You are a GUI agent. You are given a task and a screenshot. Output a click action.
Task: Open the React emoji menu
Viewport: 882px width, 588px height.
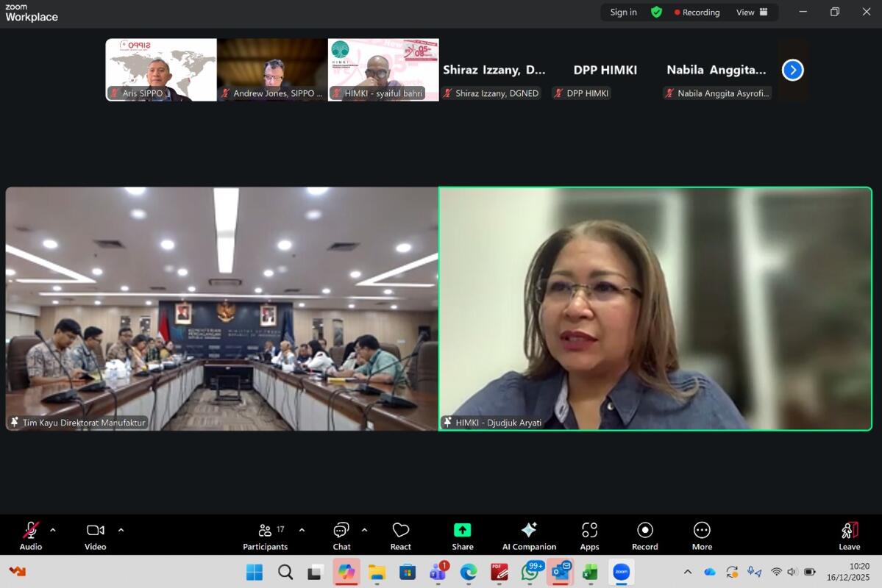(x=400, y=536)
